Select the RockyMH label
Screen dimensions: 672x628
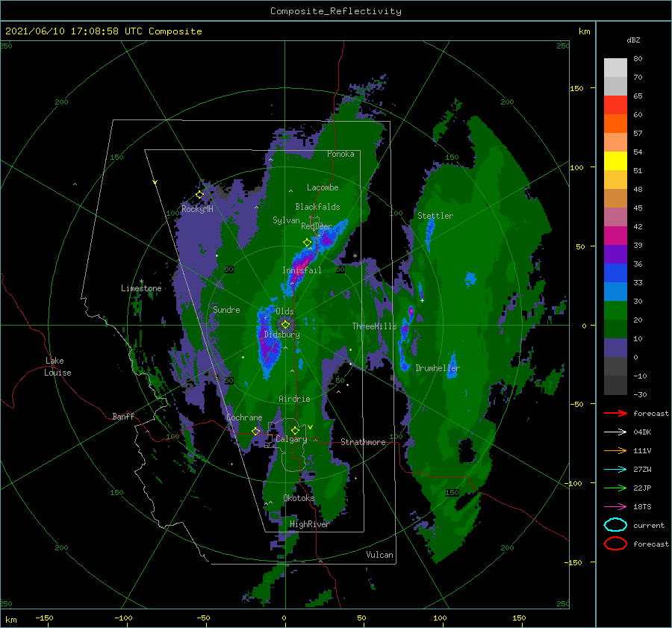pos(197,209)
